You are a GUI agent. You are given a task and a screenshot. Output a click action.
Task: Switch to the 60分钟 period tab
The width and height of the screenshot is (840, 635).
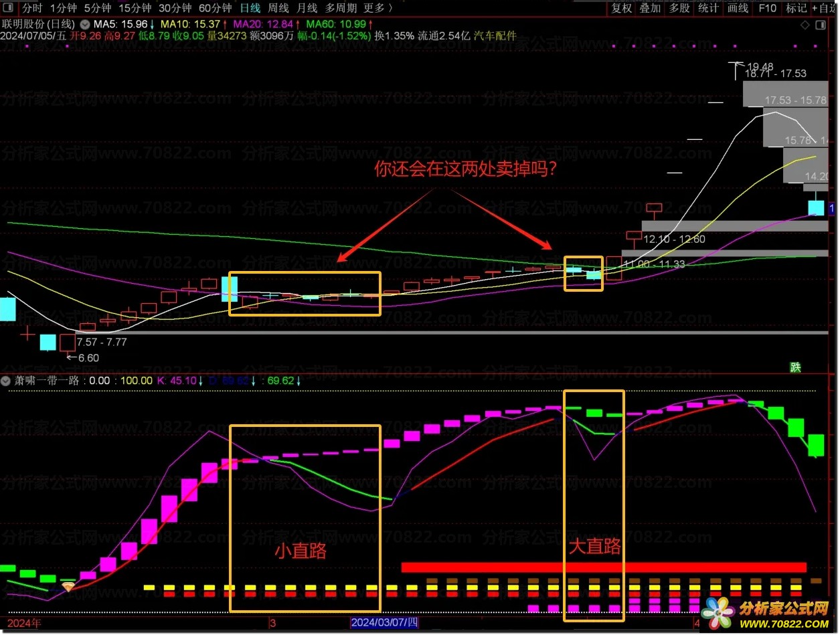pyautogui.click(x=215, y=8)
